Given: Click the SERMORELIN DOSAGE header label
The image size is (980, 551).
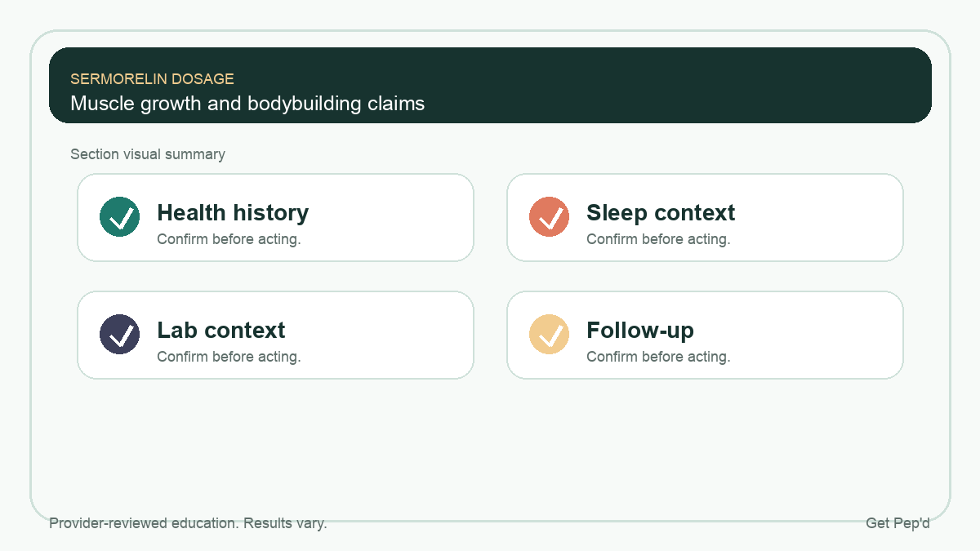Looking at the screenshot, I should pyautogui.click(x=152, y=79).
